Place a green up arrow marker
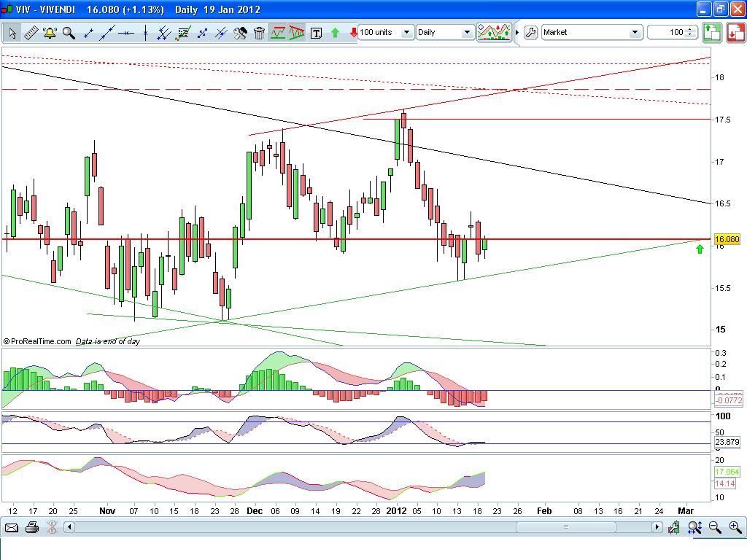The width and height of the screenshot is (747, 560). tap(335, 33)
